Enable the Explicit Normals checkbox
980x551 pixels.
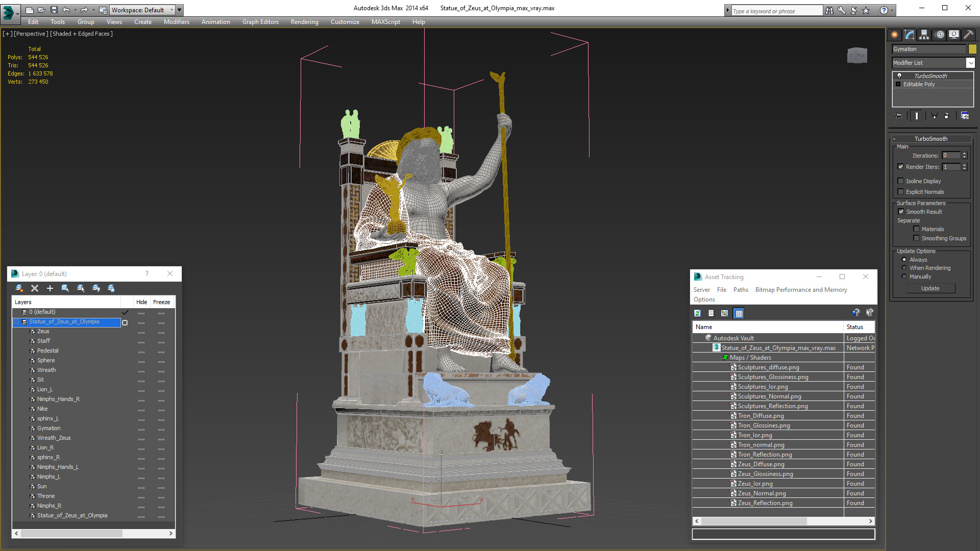tap(900, 192)
